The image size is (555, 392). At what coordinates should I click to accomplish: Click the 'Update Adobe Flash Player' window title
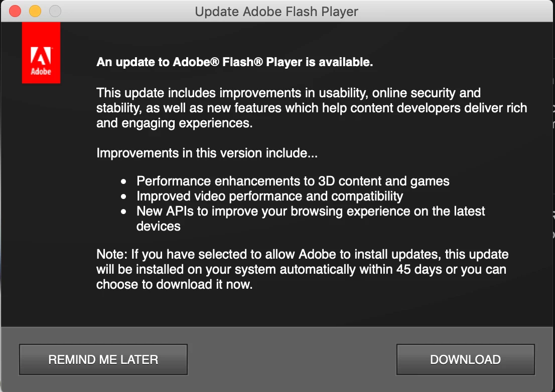276,12
